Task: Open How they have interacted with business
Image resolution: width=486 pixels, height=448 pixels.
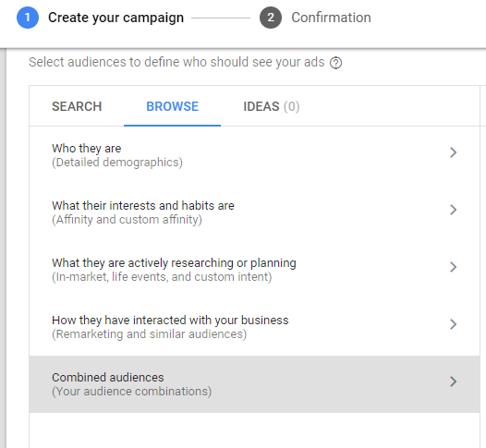Action: tap(254, 327)
